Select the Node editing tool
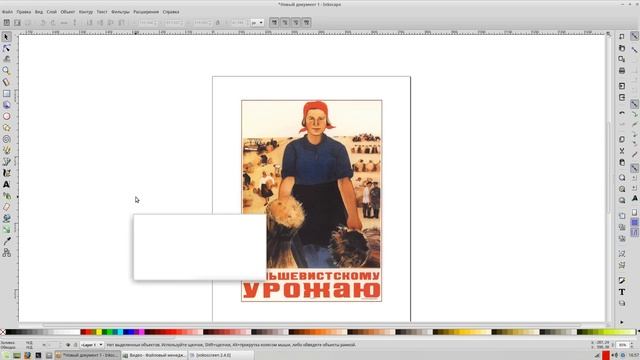 pos(7,49)
